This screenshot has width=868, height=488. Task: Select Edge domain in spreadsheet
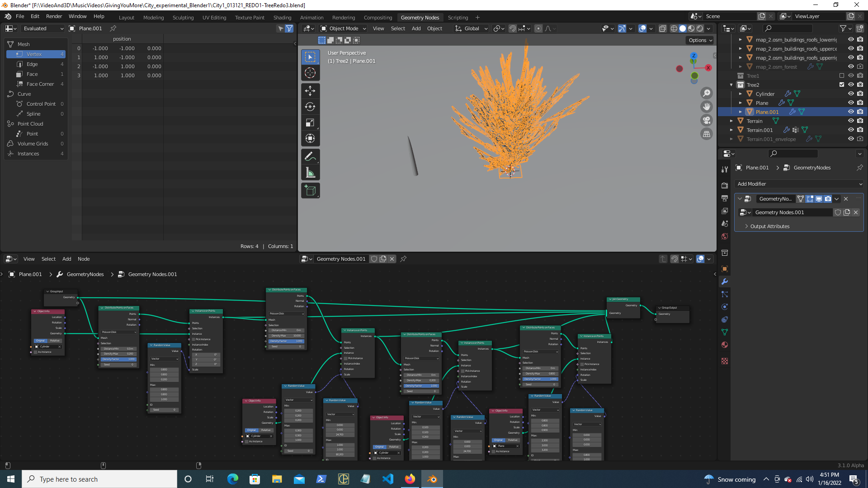click(36, 64)
